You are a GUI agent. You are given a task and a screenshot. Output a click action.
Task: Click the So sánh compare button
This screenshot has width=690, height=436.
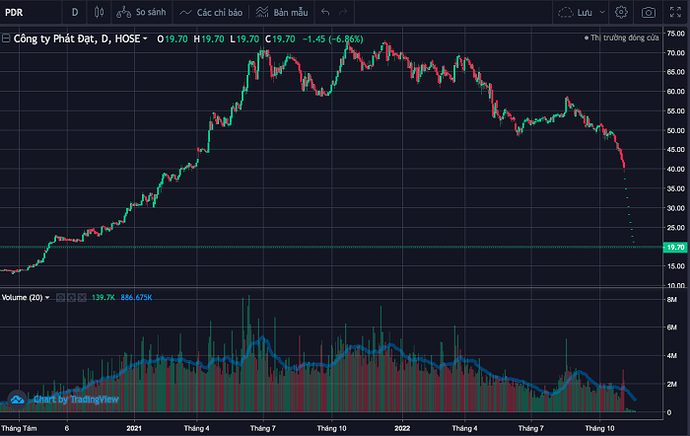tap(141, 12)
